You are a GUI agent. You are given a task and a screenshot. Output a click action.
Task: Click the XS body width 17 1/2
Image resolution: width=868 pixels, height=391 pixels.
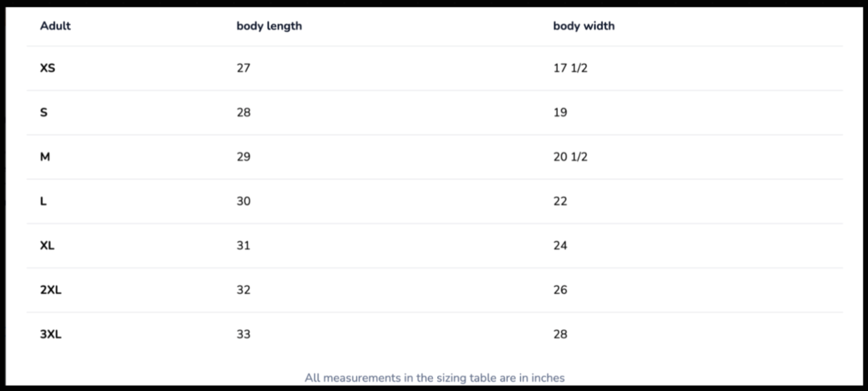pos(570,68)
